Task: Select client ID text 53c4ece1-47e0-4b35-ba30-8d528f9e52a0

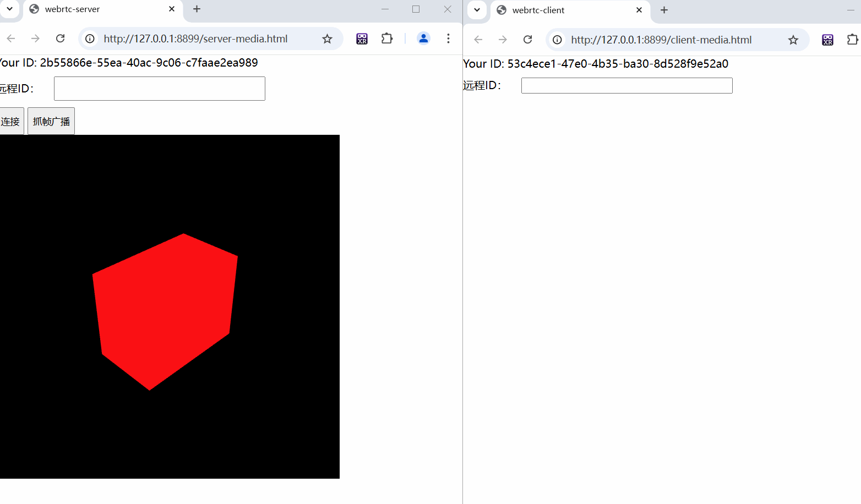Action: 618,64
